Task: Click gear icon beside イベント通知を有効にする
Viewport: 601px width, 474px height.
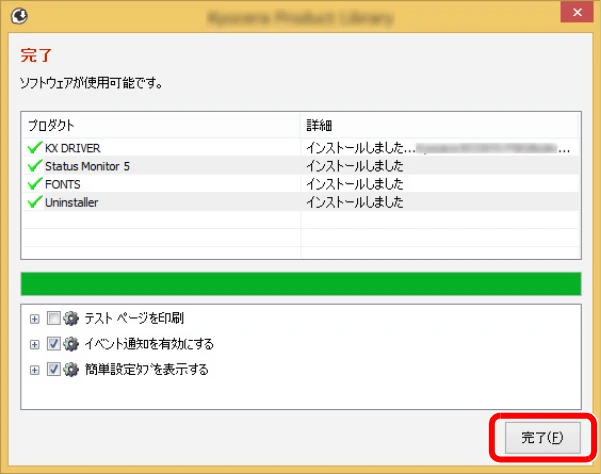Action: pyautogui.click(x=71, y=344)
